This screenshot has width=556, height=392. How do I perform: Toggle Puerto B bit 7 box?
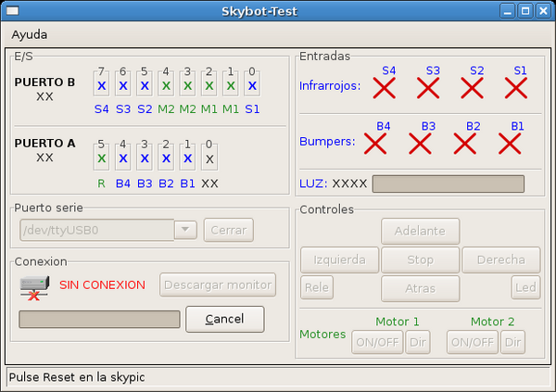coord(102,85)
